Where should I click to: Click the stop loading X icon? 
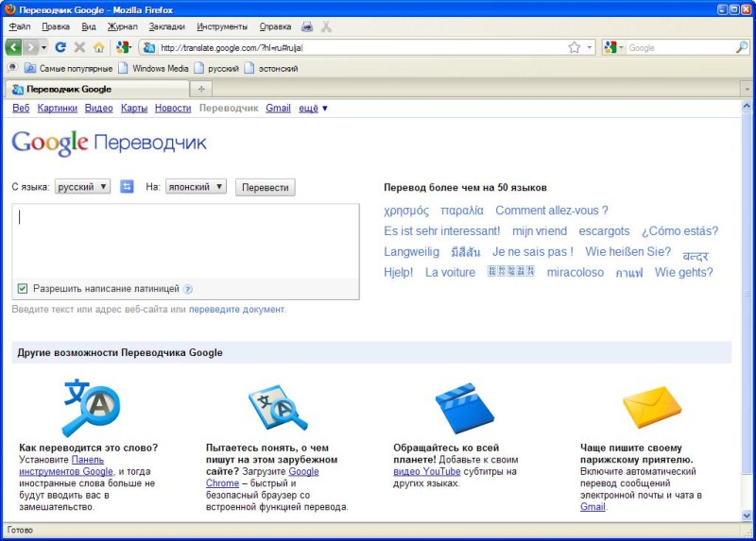(x=79, y=47)
